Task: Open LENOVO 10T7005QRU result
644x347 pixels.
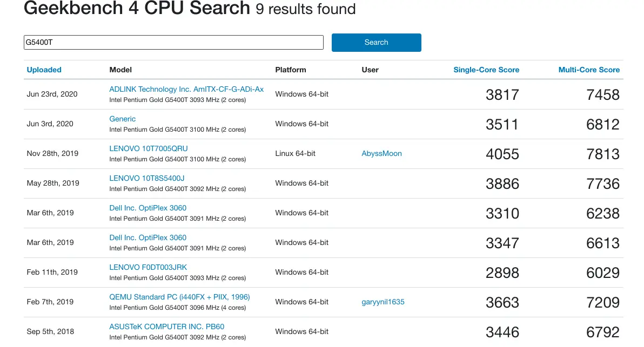Action: 148,148
